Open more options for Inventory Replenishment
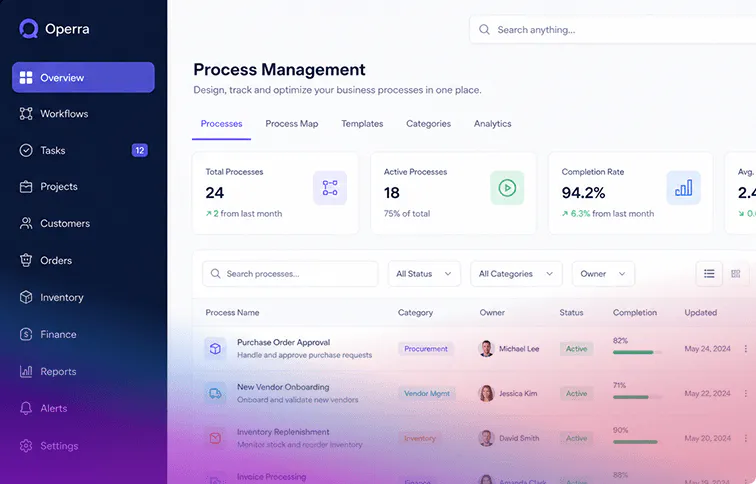Image resolution: width=756 pixels, height=484 pixels. pos(745,438)
